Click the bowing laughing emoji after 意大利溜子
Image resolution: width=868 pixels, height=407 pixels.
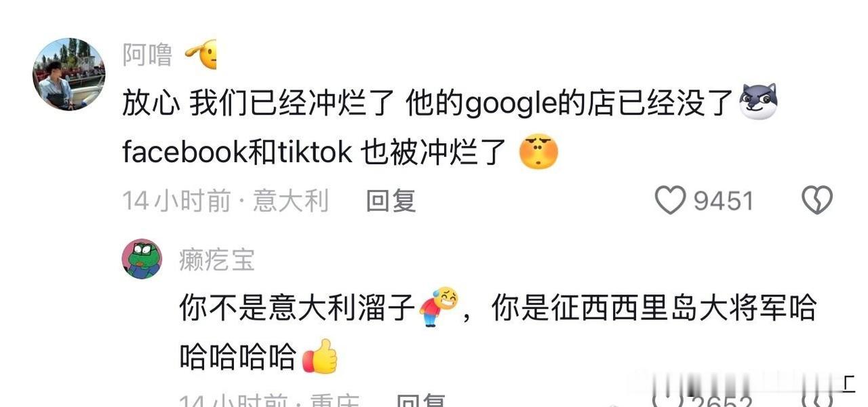point(438,307)
